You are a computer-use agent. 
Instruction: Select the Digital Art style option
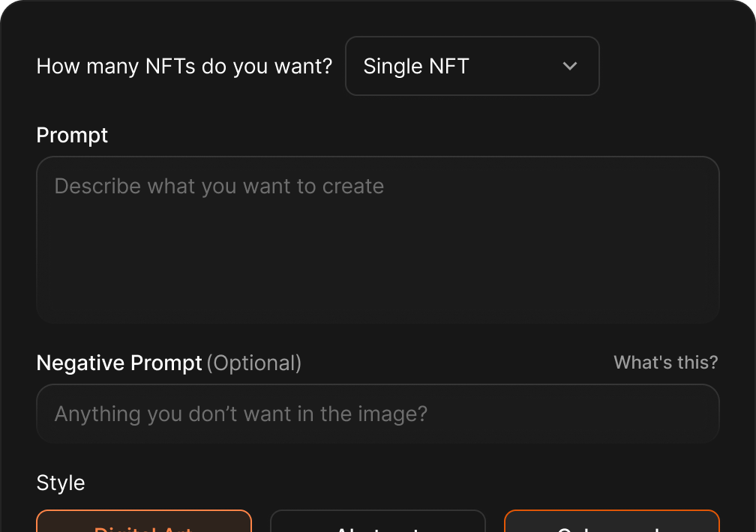143,523
